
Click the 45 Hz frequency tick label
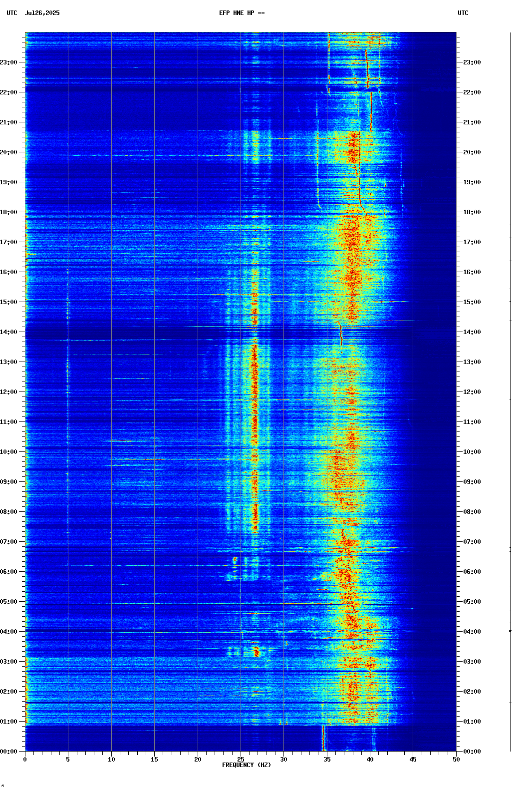tap(413, 760)
